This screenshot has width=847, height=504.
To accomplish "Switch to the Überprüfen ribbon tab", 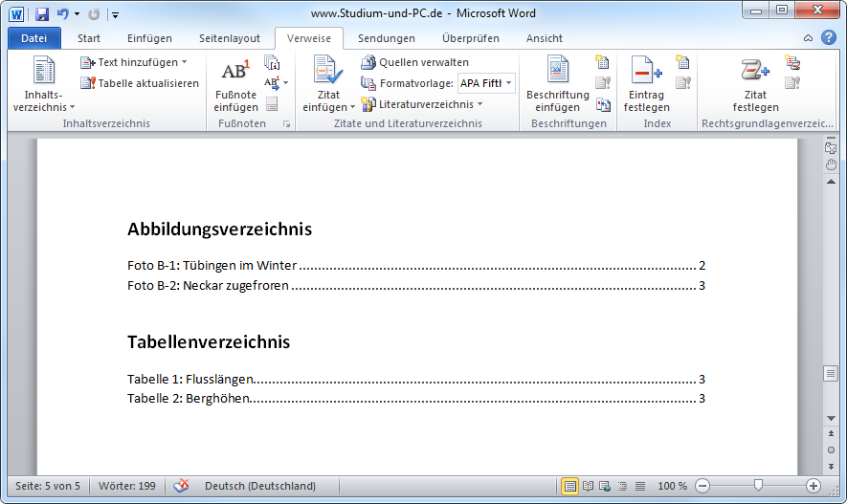I will pos(471,38).
